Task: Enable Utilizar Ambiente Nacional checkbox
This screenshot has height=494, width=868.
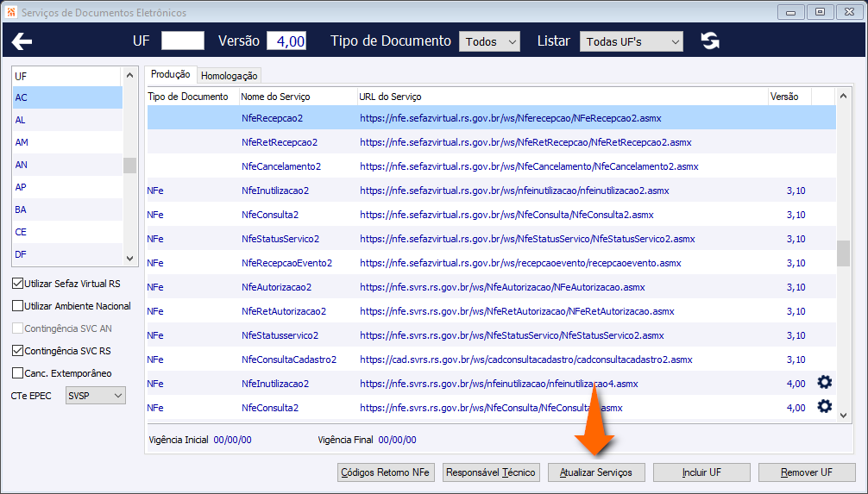Action: coord(18,306)
